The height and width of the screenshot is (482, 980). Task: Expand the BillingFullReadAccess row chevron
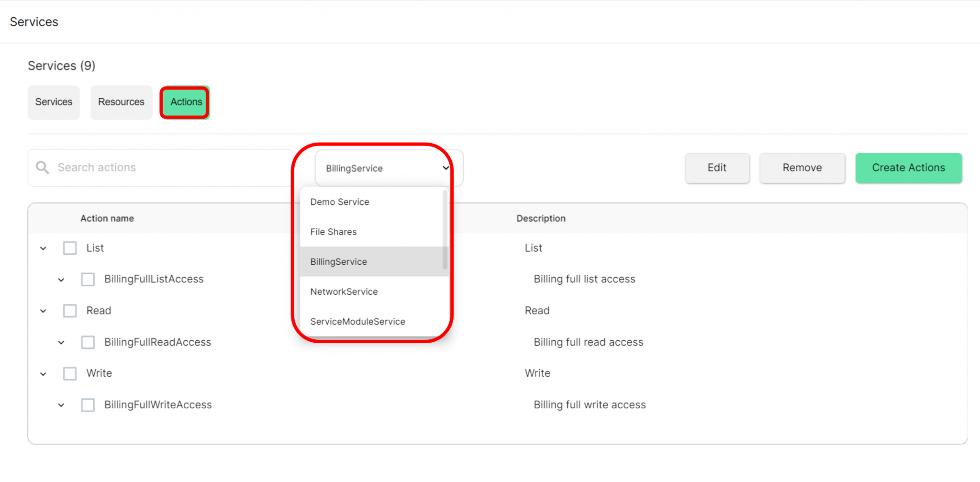tap(61, 343)
